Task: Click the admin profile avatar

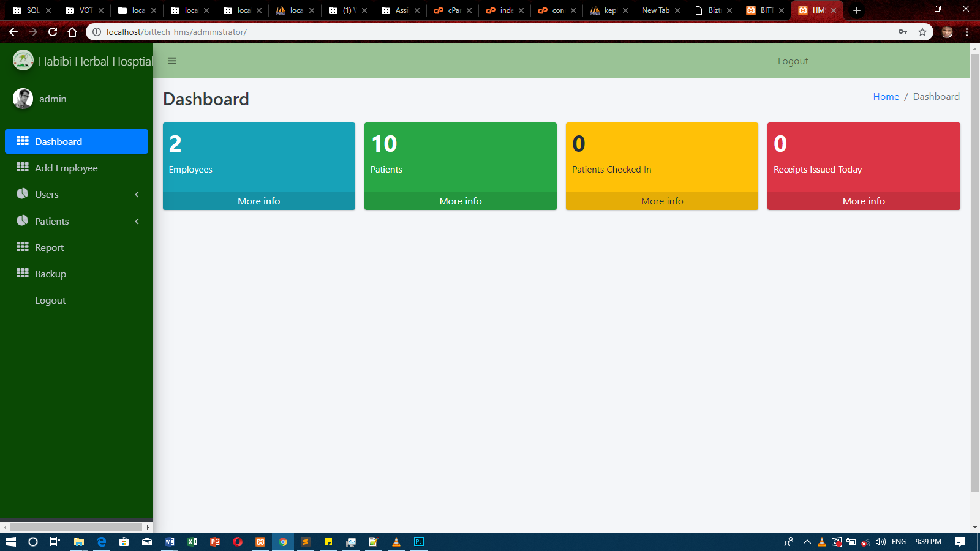Action: pos(23,99)
